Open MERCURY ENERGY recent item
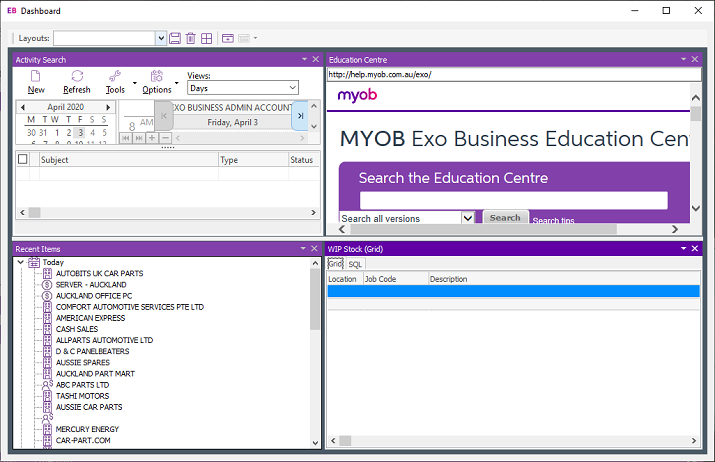The image size is (715, 462). [87, 430]
